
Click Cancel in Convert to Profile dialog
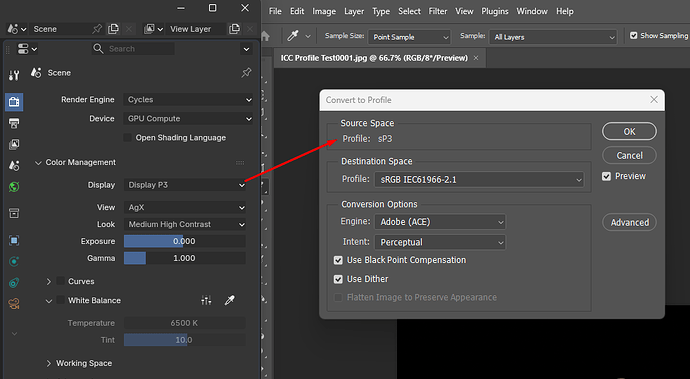click(629, 155)
